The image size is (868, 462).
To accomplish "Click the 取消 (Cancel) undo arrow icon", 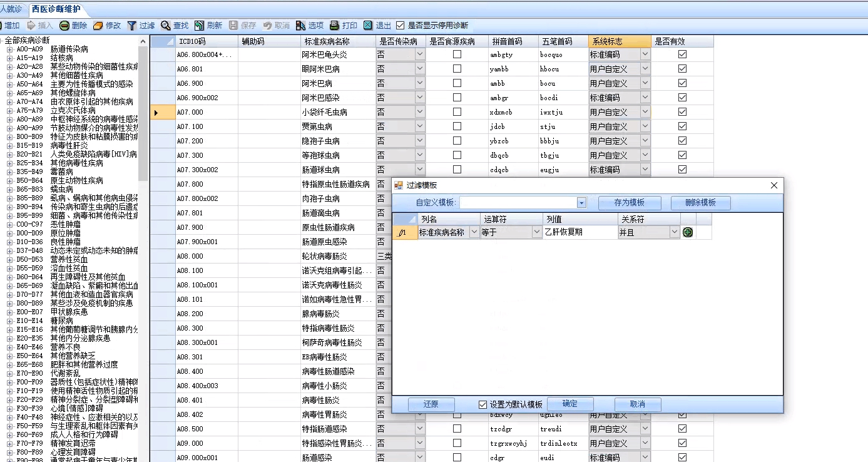I will (267, 26).
